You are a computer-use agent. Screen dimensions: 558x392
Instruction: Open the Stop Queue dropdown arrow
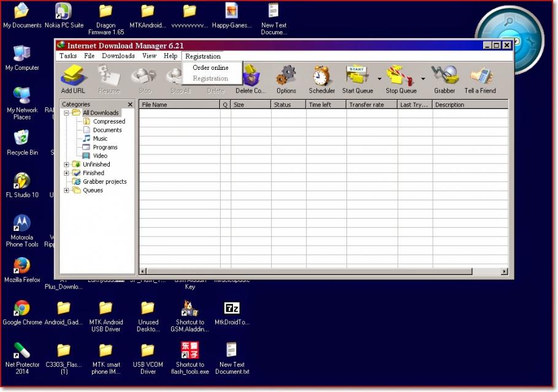click(423, 79)
